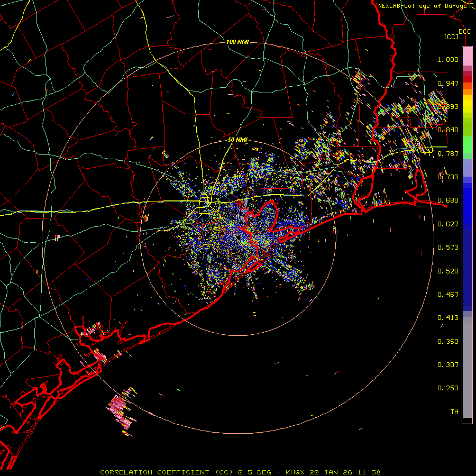Image resolution: width=476 pixels, height=476 pixels.
Task: Click the 0.253 scale value
Action: pos(448,388)
